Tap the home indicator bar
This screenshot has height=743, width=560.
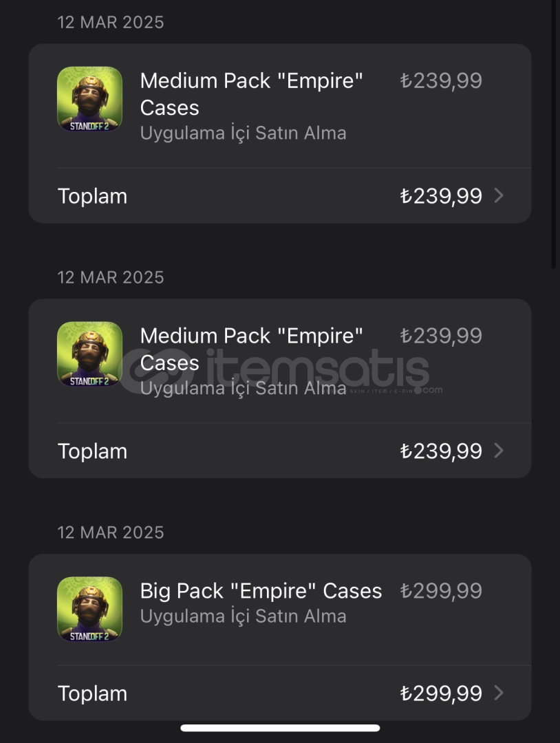280,728
